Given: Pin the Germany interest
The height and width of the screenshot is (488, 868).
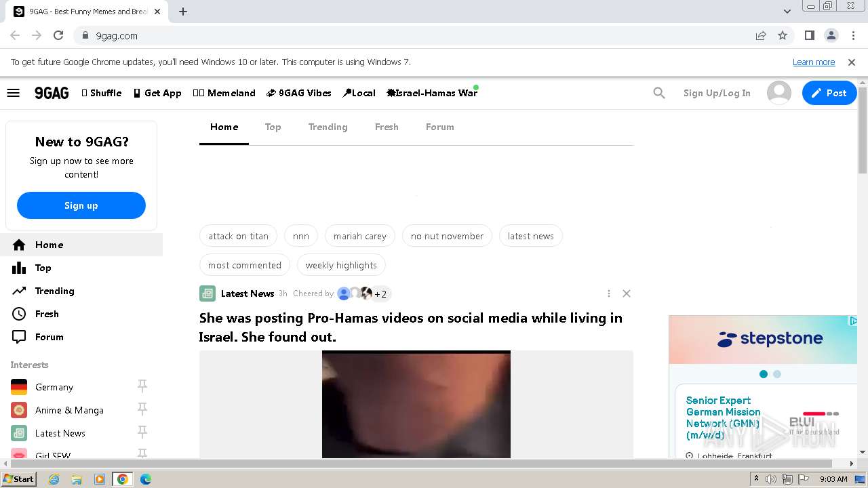Looking at the screenshot, I should (x=142, y=386).
